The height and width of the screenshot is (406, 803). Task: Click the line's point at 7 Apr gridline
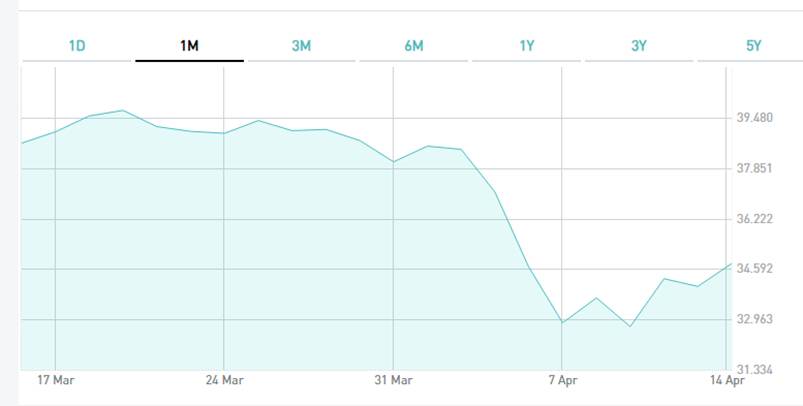pyautogui.click(x=562, y=323)
